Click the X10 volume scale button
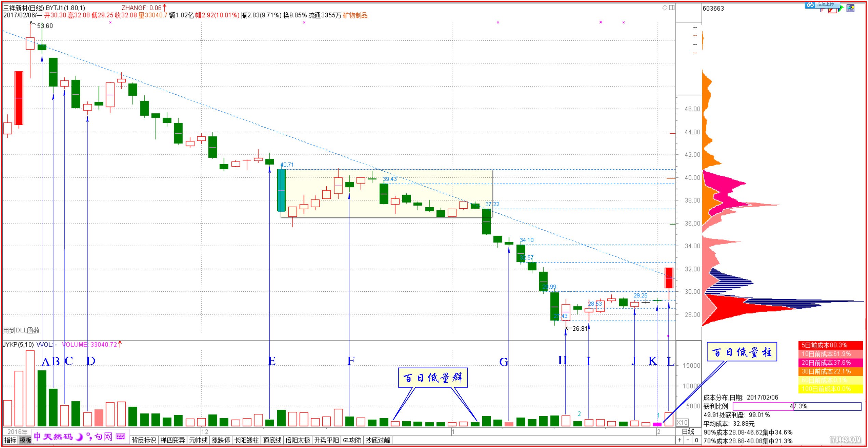 point(682,422)
